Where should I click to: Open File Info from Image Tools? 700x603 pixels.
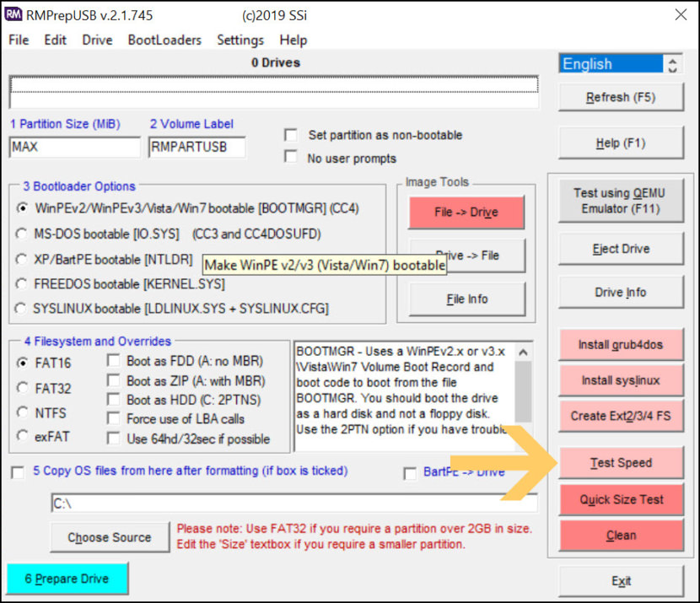point(466,298)
